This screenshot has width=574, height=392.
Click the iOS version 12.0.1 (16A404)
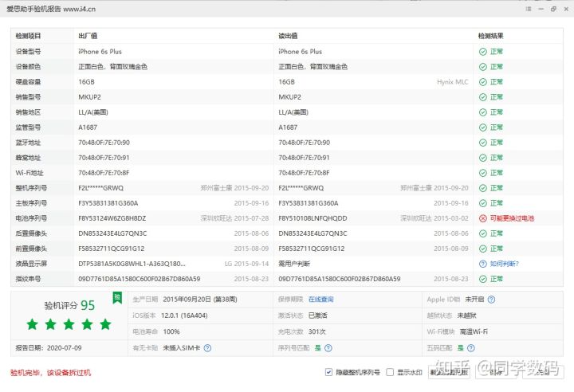(184, 316)
